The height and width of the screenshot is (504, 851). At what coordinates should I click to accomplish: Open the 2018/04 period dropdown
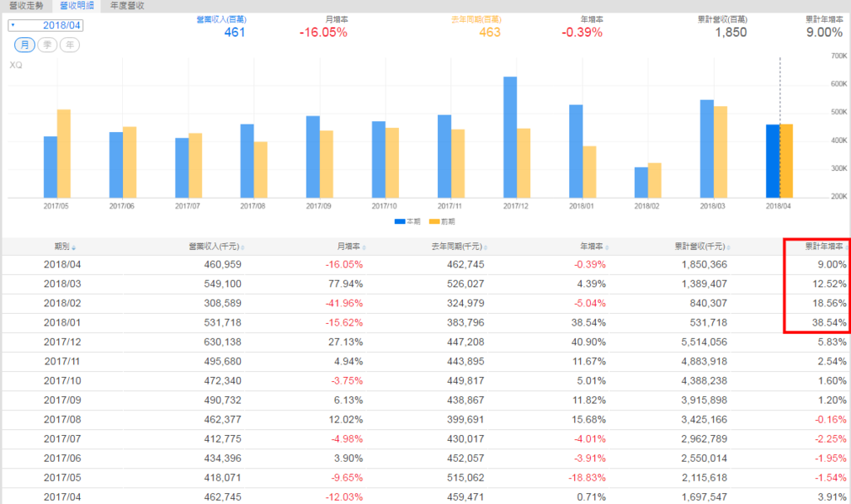pos(46,26)
